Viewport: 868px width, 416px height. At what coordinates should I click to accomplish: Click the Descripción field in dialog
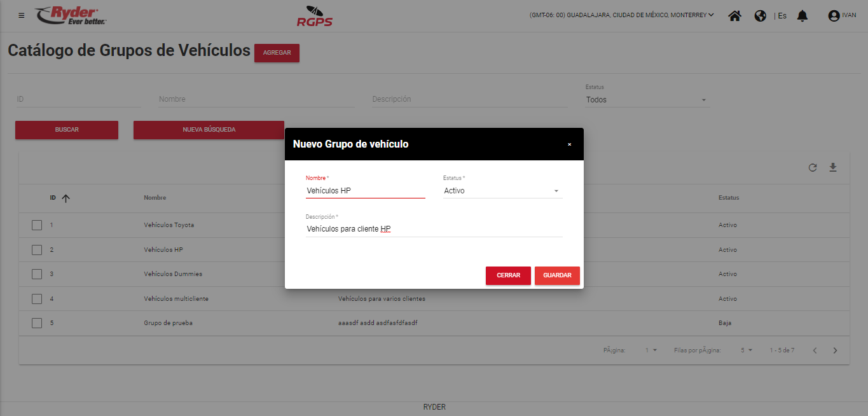click(434, 229)
